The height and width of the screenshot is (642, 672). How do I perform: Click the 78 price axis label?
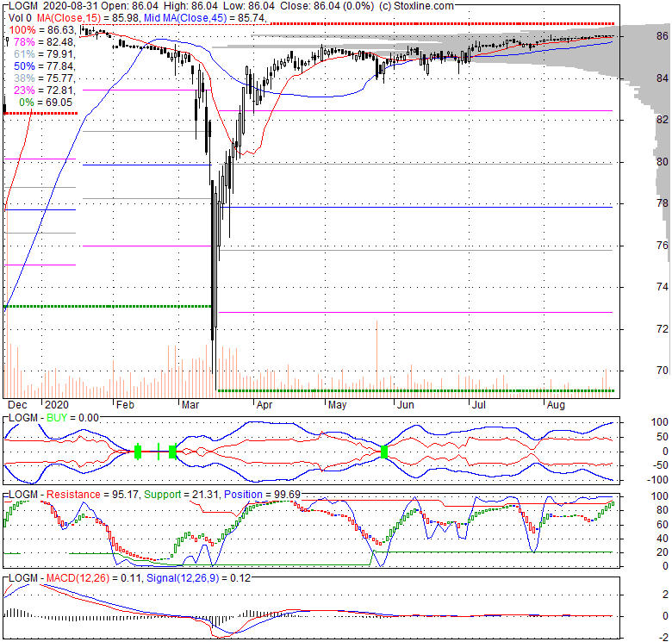coord(663,203)
